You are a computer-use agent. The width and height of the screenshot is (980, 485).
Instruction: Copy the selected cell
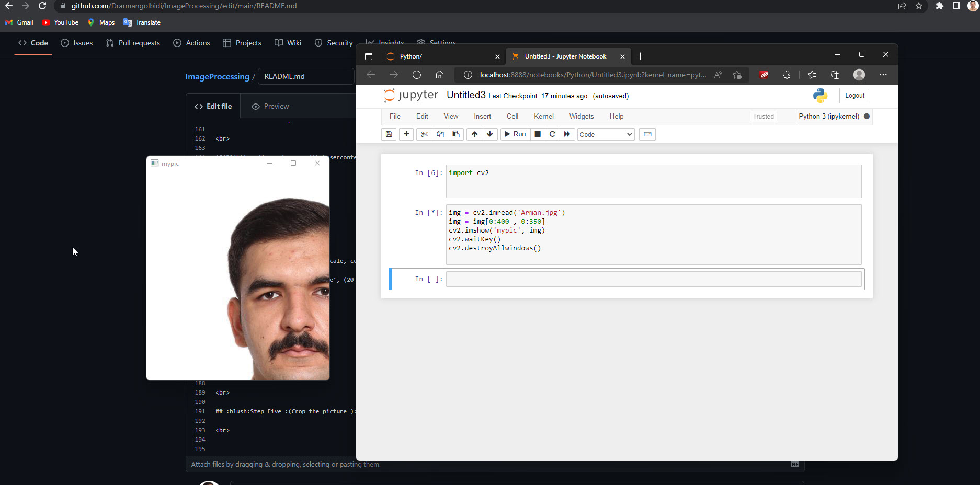point(440,134)
